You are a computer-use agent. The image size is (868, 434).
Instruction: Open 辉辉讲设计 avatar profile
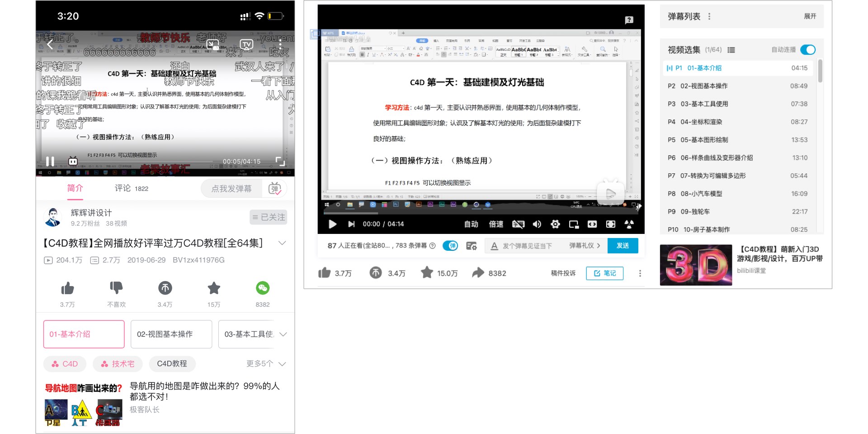coord(53,217)
